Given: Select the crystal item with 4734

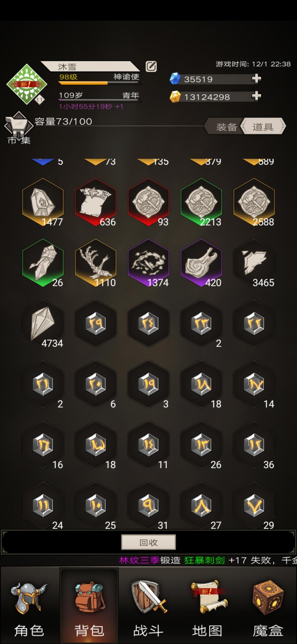Looking at the screenshot, I should (x=43, y=324).
